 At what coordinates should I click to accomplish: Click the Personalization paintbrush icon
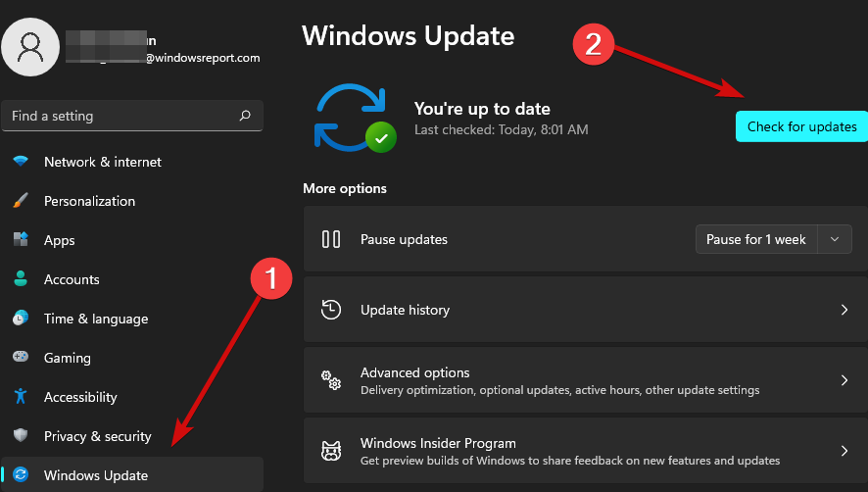click(21, 201)
